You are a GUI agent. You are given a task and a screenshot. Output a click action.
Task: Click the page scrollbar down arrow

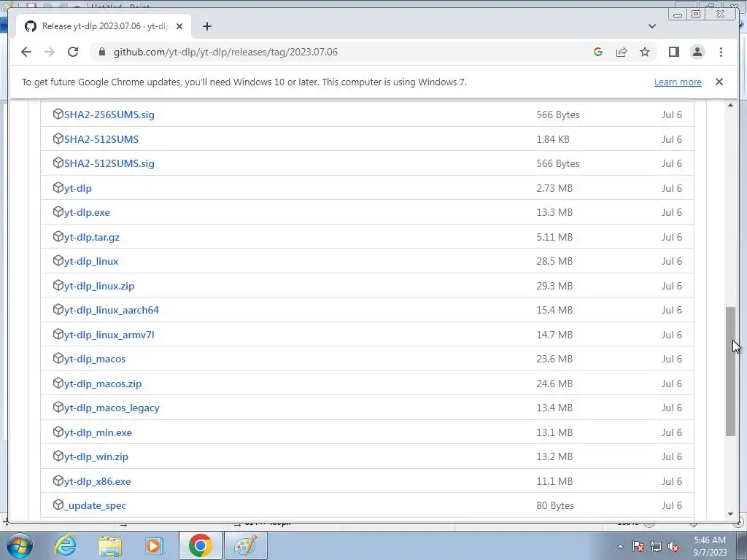point(730,514)
